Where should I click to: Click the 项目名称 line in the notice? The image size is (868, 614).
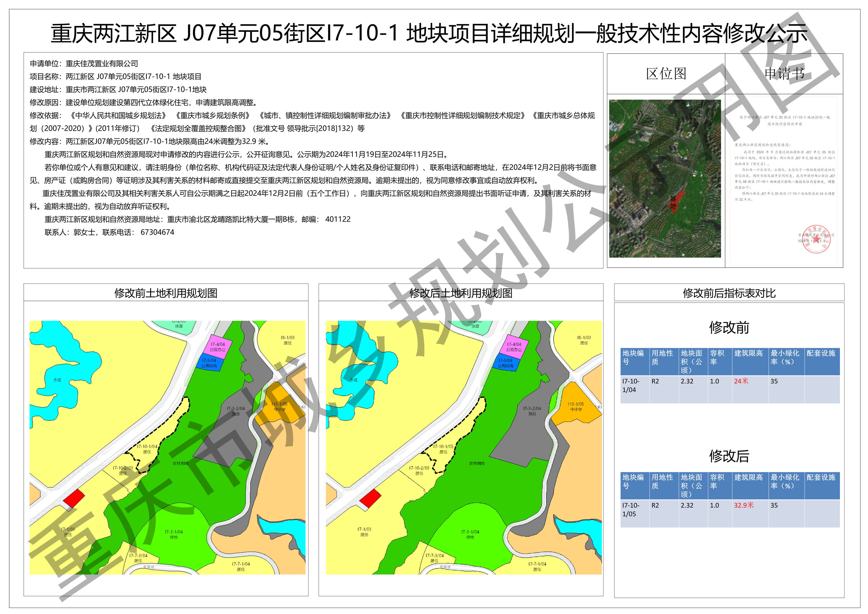click(x=116, y=76)
